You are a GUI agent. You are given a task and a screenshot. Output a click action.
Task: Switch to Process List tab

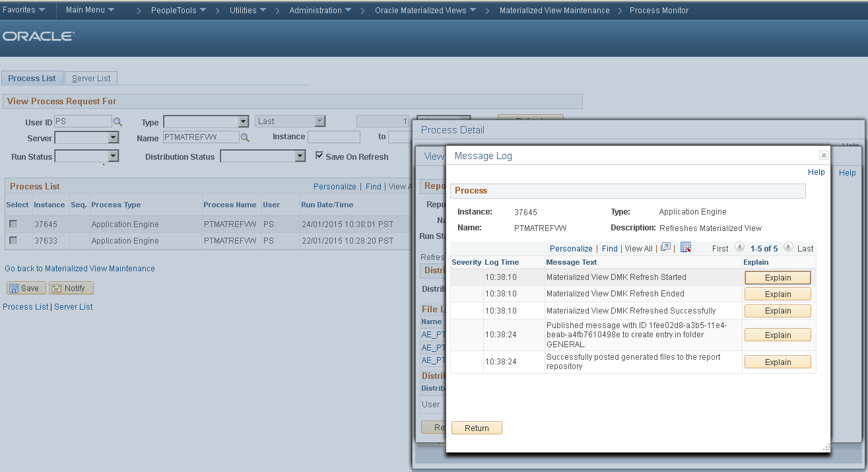coord(32,78)
